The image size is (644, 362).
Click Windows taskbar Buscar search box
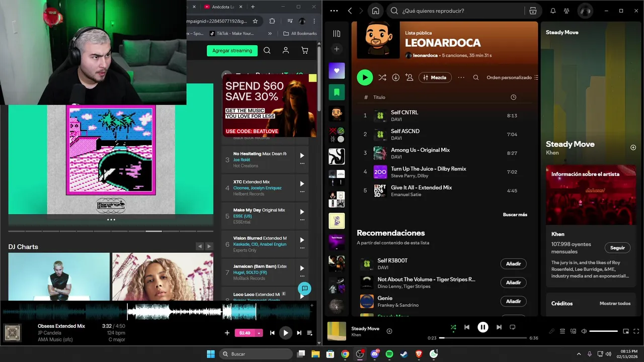pyautogui.click(x=256, y=354)
